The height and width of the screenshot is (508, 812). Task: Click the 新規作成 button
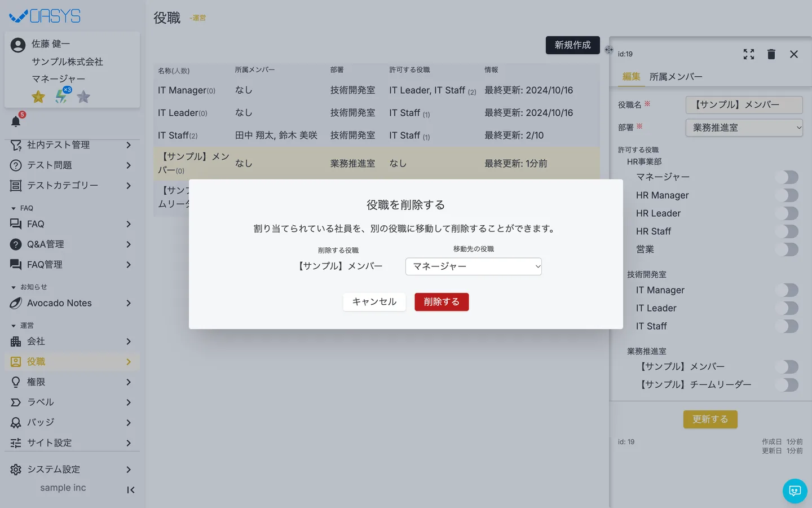(573, 45)
